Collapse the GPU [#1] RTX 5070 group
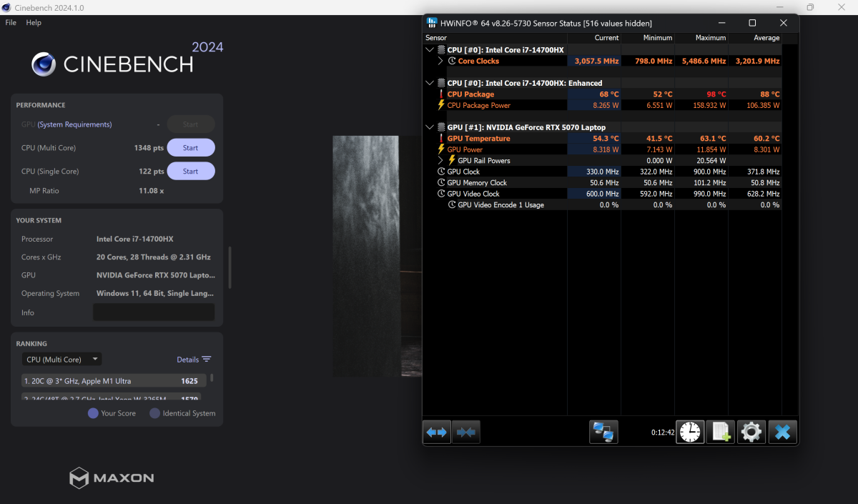Image resolution: width=858 pixels, height=504 pixels. pos(430,127)
